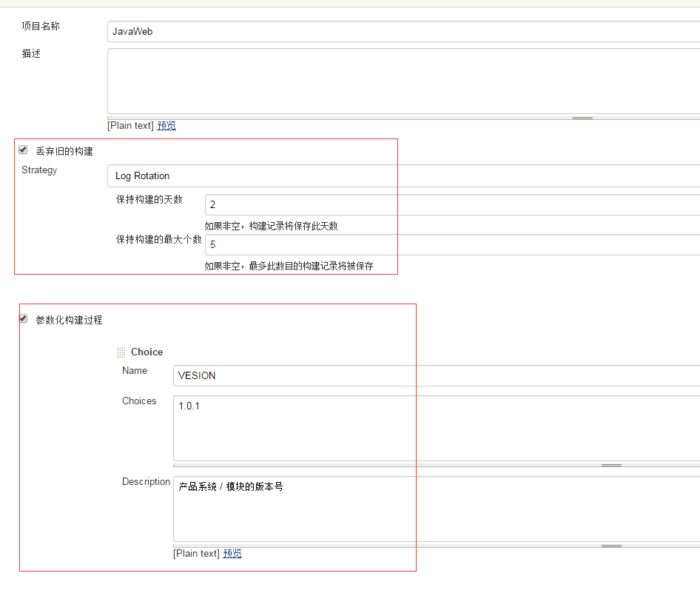
Task: Click the Choice parameter drag handle icon
Action: 121,352
